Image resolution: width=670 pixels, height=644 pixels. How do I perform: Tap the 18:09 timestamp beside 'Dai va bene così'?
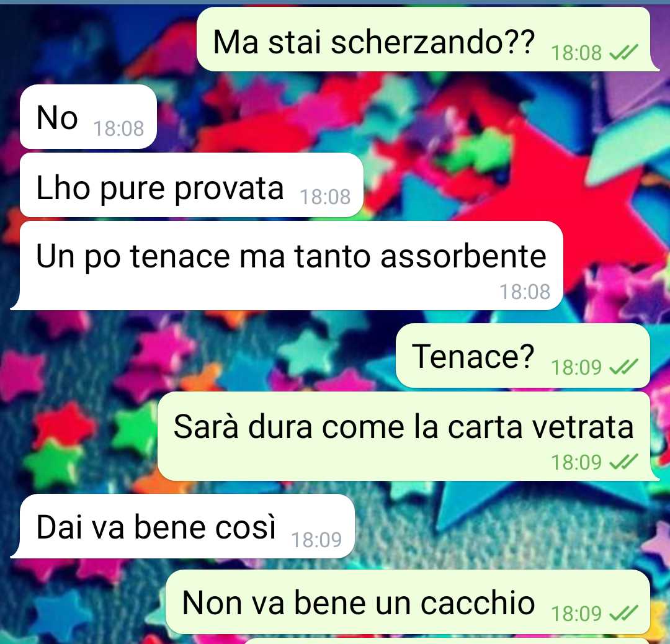click(x=316, y=540)
